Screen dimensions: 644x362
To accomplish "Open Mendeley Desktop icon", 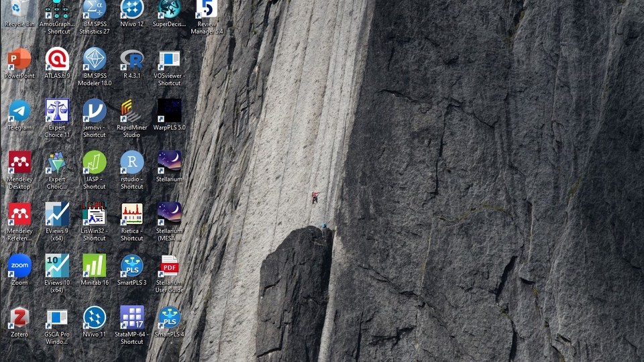I will click(19, 170).
